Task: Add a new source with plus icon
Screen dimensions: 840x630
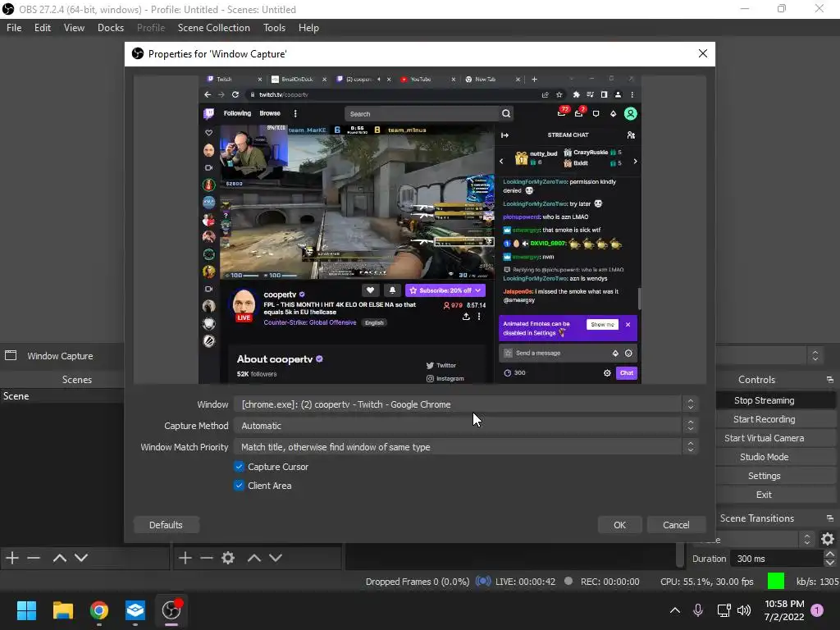Action: tap(185, 558)
